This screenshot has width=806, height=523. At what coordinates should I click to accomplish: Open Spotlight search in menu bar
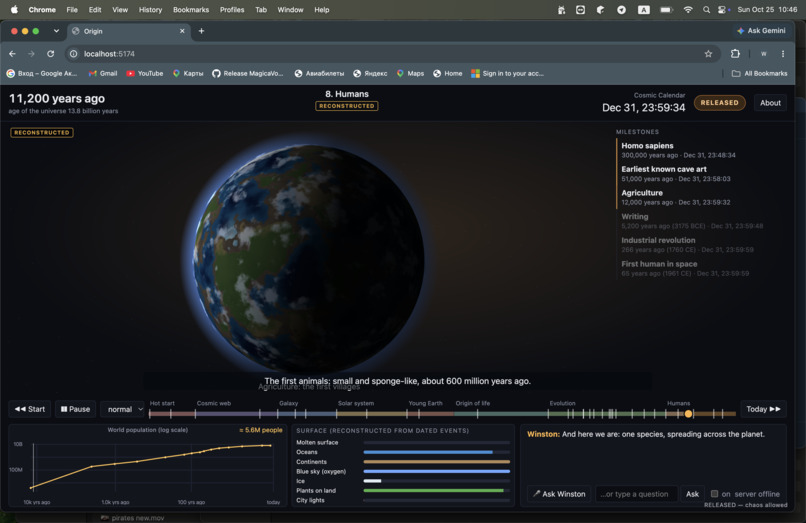point(706,9)
